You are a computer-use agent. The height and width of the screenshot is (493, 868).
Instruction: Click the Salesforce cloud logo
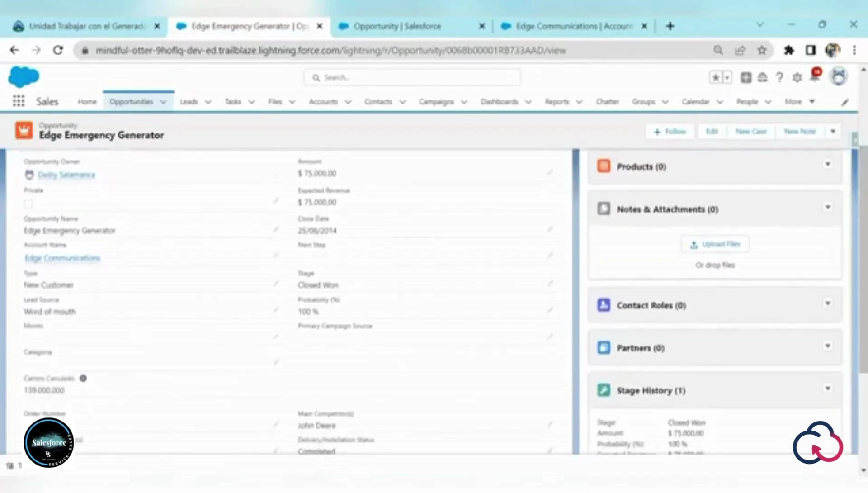[24, 76]
